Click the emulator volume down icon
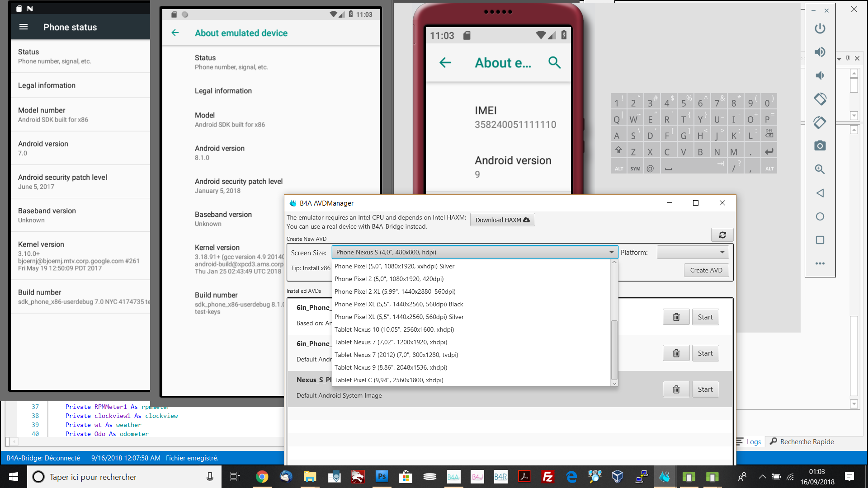 (x=820, y=75)
